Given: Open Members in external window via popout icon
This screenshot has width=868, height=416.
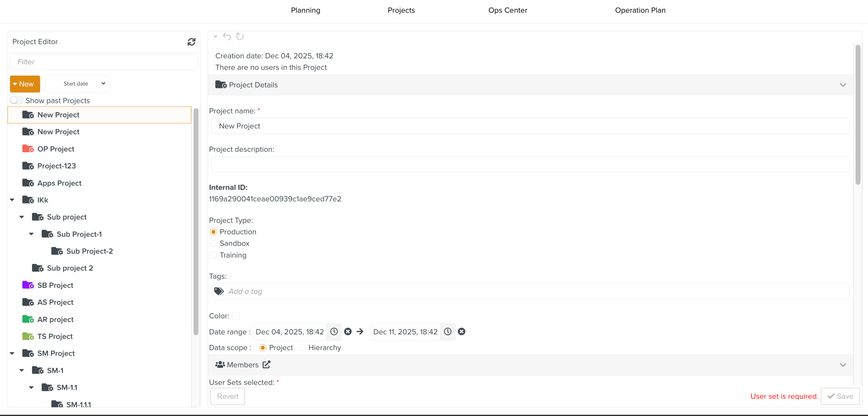Looking at the screenshot, I should click(x=266, y=365).
